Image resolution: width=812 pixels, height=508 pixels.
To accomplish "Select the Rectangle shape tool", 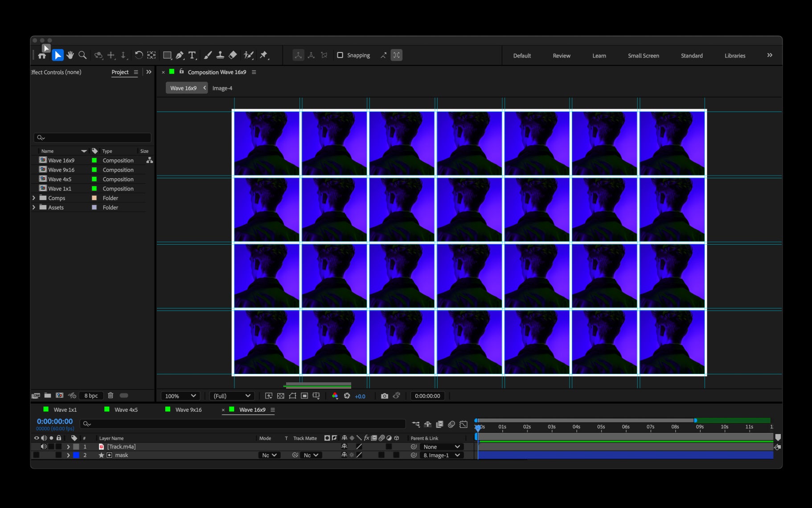I will [x=167, y=55].
